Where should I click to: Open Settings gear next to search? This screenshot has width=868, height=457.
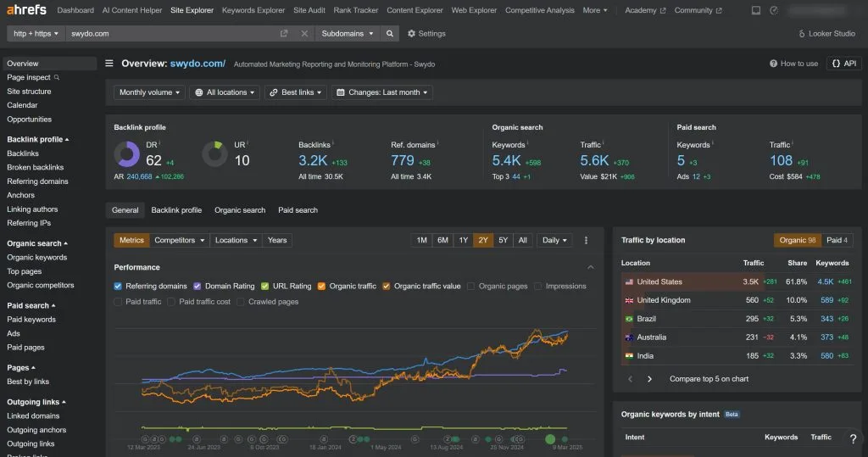coord(426,33)
